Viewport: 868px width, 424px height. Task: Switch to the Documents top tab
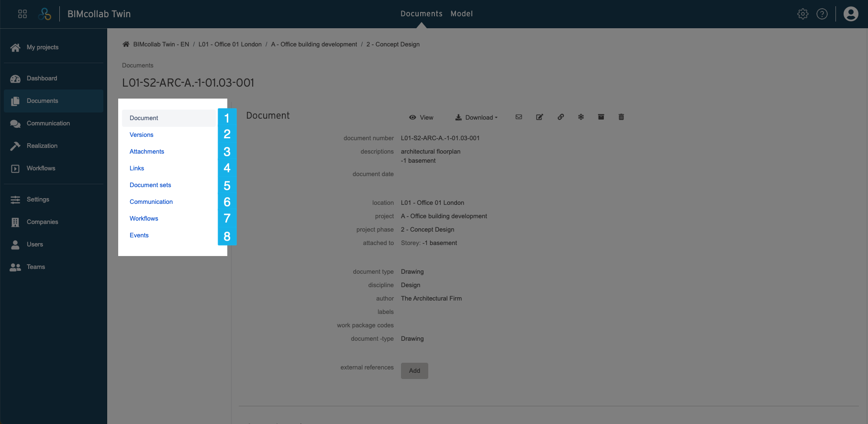(422, 14)
